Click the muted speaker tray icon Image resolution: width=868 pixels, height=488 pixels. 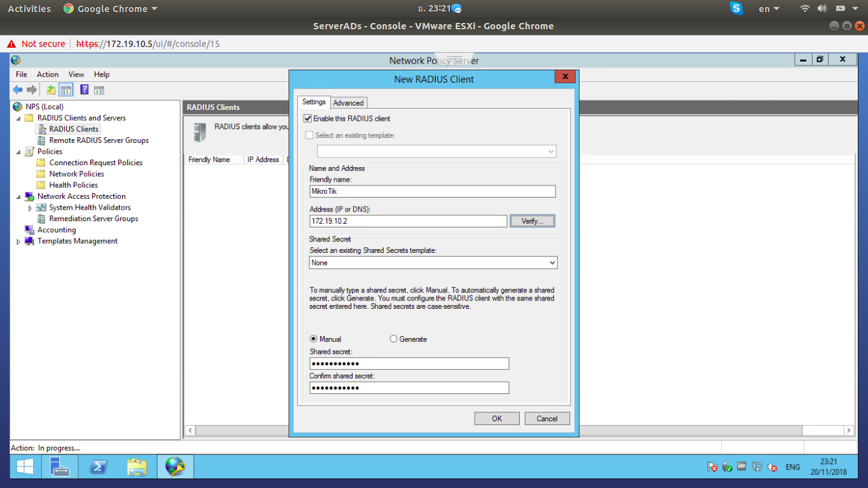coord(772,467)
